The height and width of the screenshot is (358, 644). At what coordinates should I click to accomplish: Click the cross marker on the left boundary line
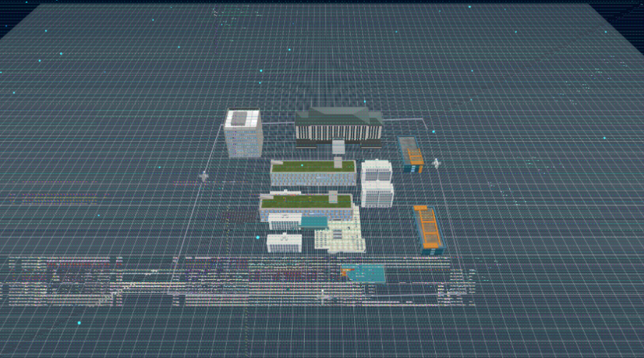point(204,177)
